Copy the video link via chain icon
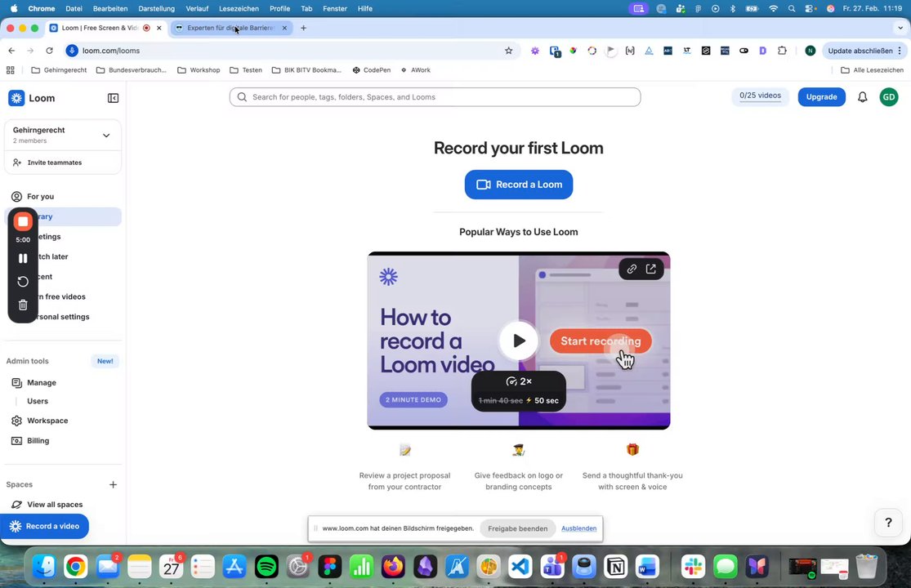The width and height of the screenshot is (911, 588). (x=632, y=269)
